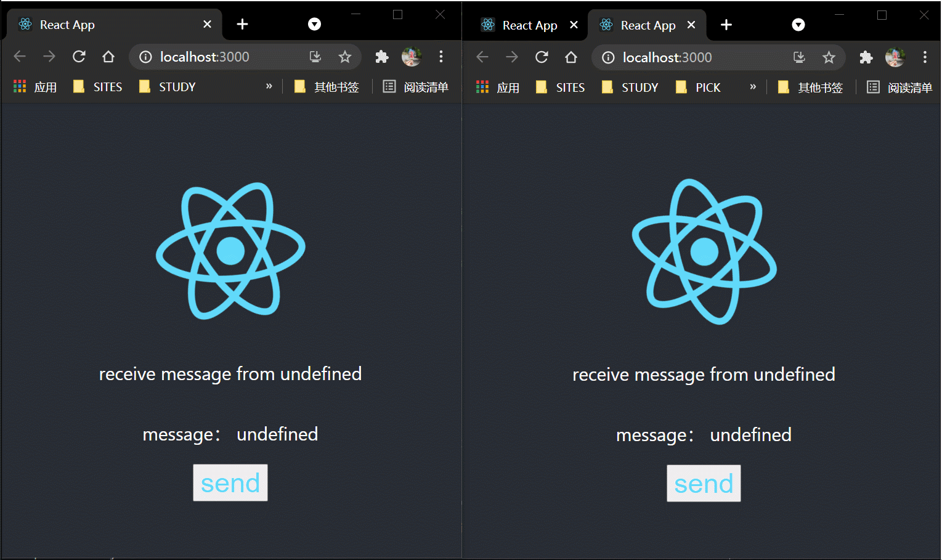942x560 pixels.
Task: Click forward arrow in right browser window
Action: [512, 57]
